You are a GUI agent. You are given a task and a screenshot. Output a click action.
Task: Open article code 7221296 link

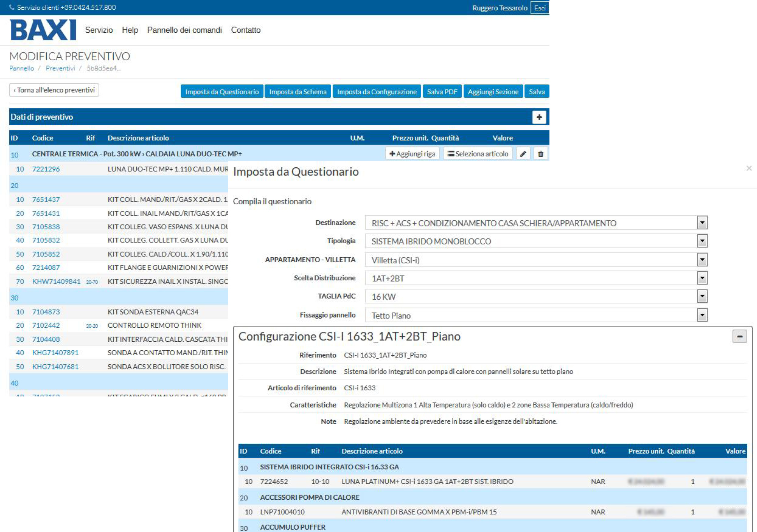click(x=46, y=169)
